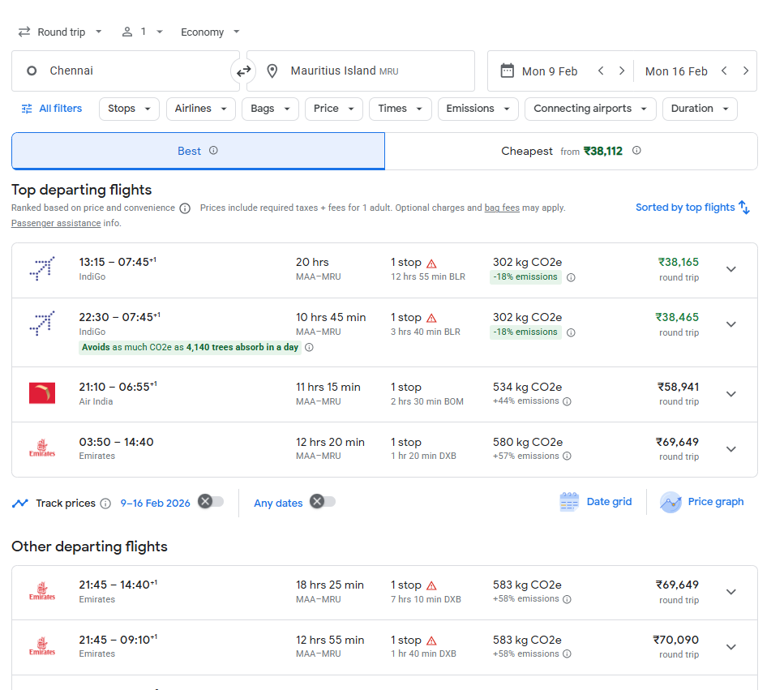Image resolution: width=784 pixels, height=690 pixels.
Task: Expand details for the 13:15 IndiGo flight
Action: [x=730, y=268]
